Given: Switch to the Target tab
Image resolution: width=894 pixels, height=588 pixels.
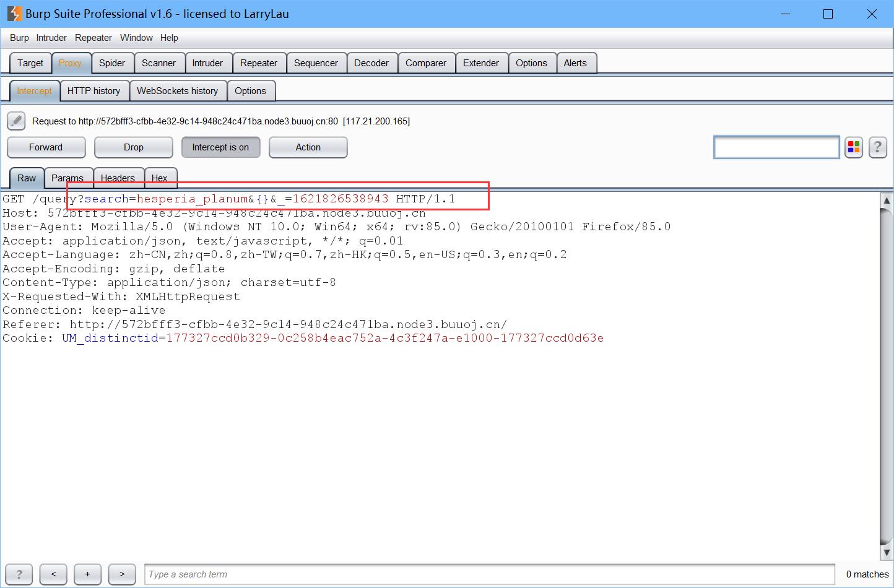Looking at the screenshot, I should pos(30,63).
